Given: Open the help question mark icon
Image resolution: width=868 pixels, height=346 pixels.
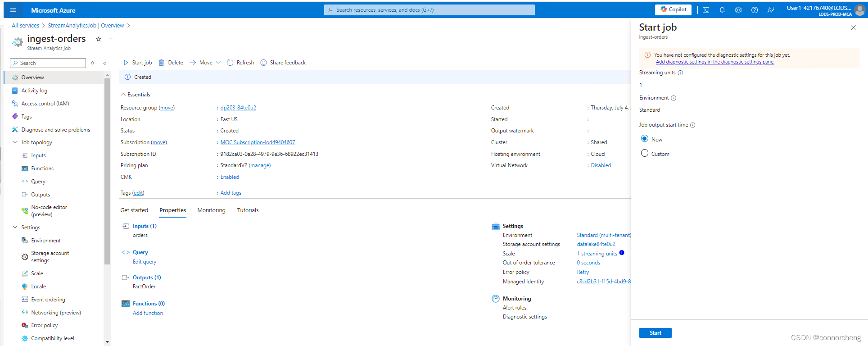Looking at the screenshot, I should pyautogui.click(x=755, y=10).
